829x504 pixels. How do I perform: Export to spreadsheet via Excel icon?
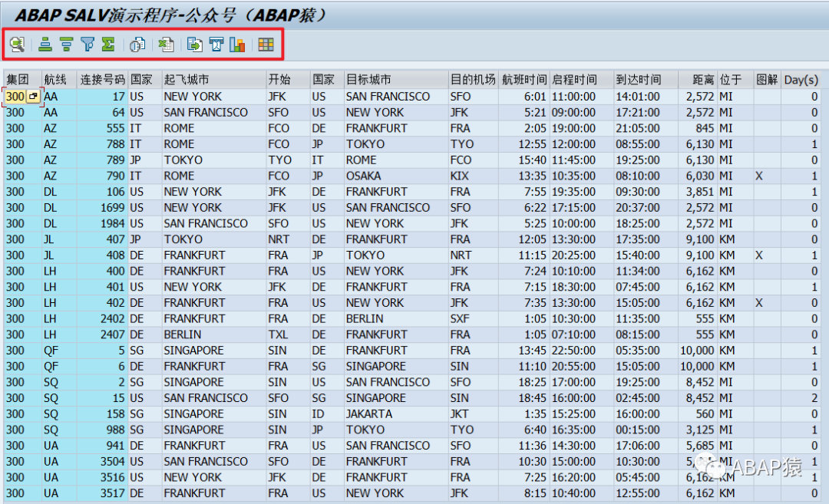(166, 44)
